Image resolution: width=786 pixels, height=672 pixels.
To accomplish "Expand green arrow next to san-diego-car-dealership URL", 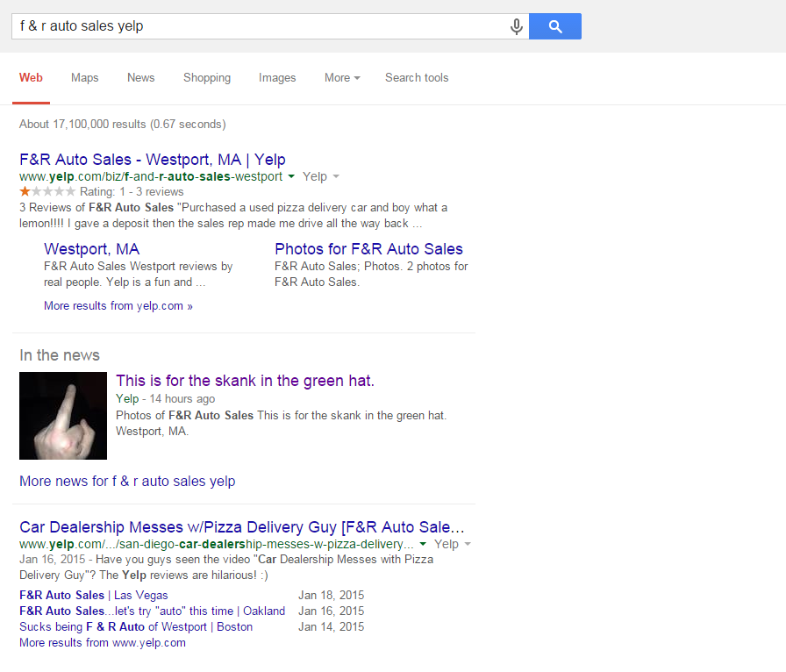I will pos(423,544).
